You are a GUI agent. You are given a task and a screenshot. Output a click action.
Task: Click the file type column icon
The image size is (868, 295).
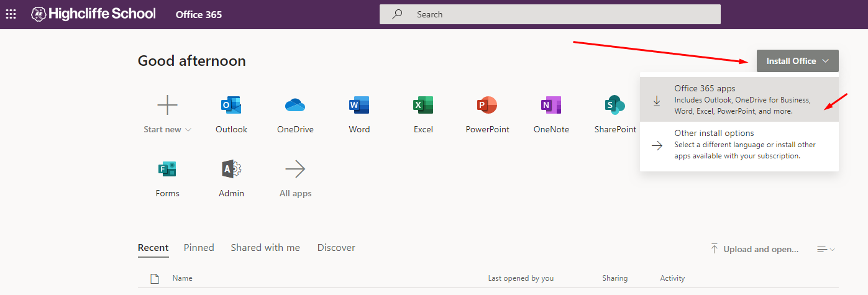coord(155,279)
